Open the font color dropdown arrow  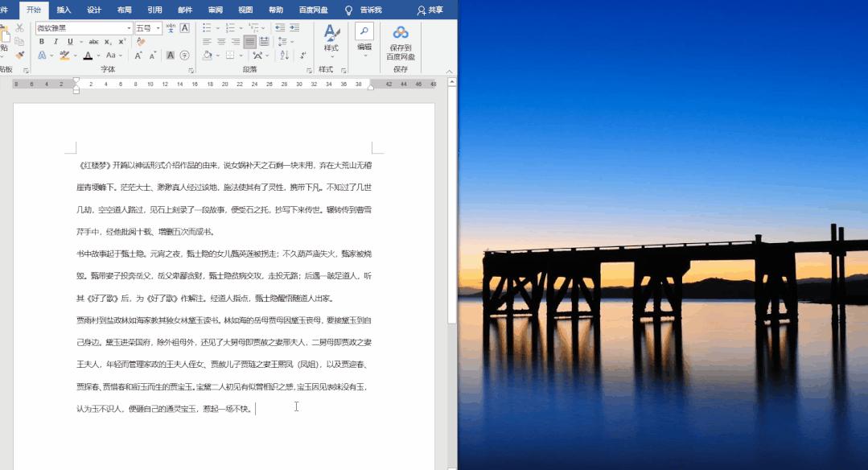pyautogui.click(x=97, y=54)
